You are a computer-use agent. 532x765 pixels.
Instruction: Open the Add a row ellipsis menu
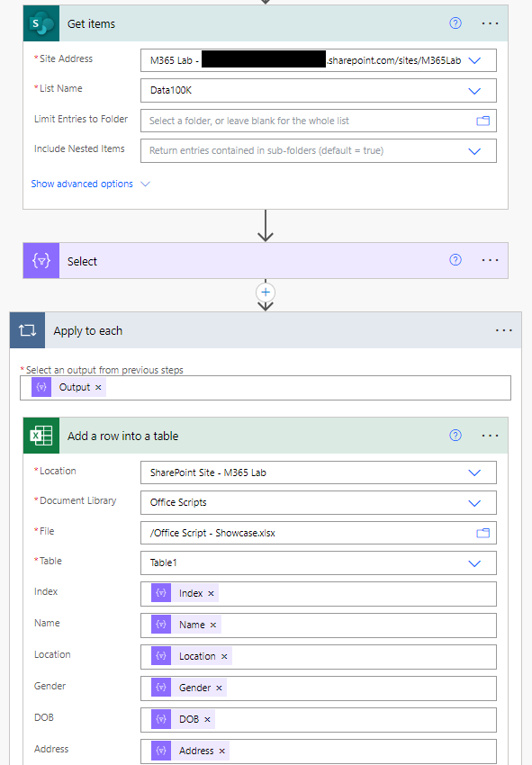(490, 436)
